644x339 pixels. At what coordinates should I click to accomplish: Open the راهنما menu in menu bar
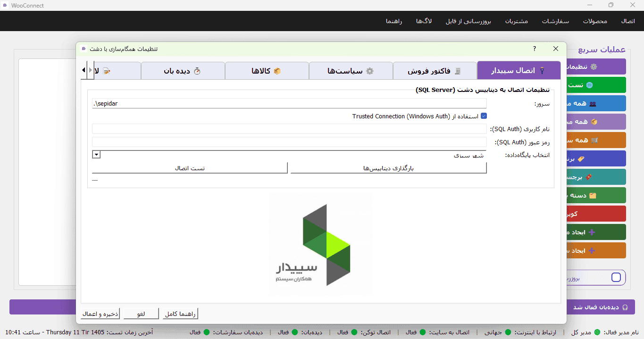coord(393,21)
